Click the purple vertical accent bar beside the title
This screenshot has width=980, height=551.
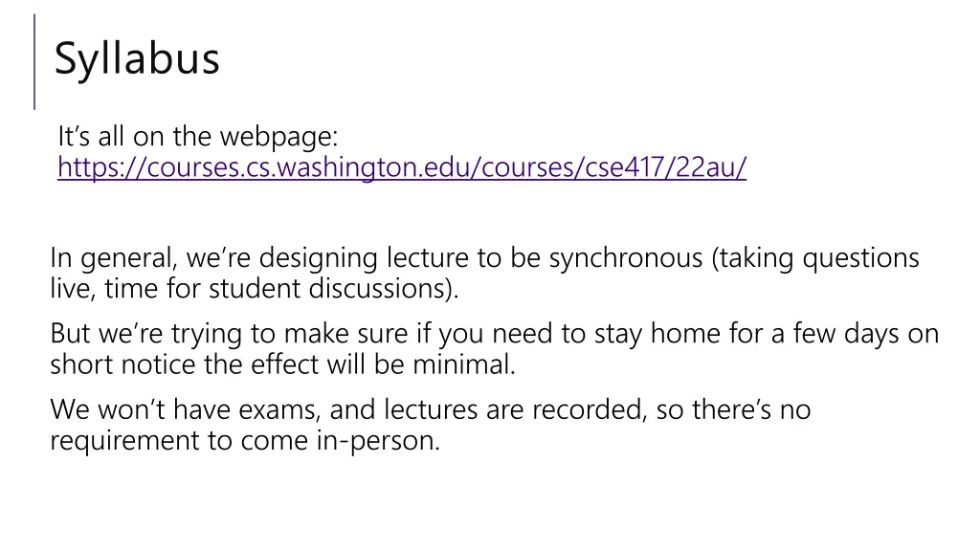pyautogui.click(x=34, y=61)
